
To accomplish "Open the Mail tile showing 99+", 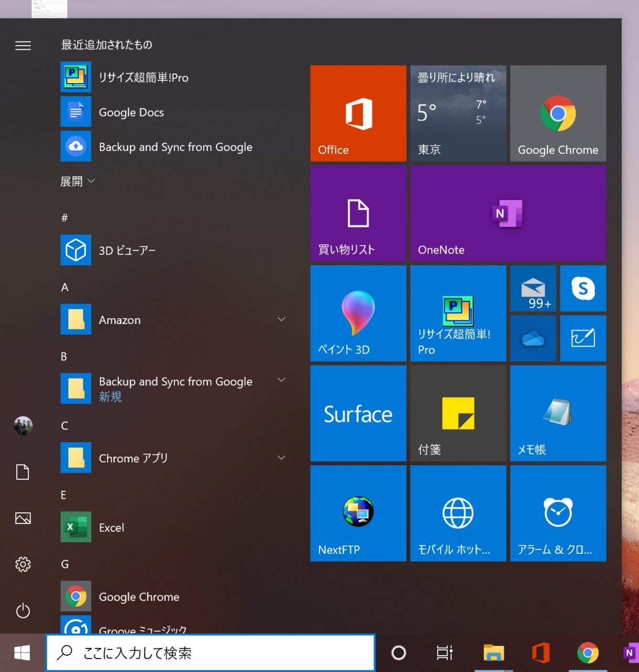I will (533, 288).
